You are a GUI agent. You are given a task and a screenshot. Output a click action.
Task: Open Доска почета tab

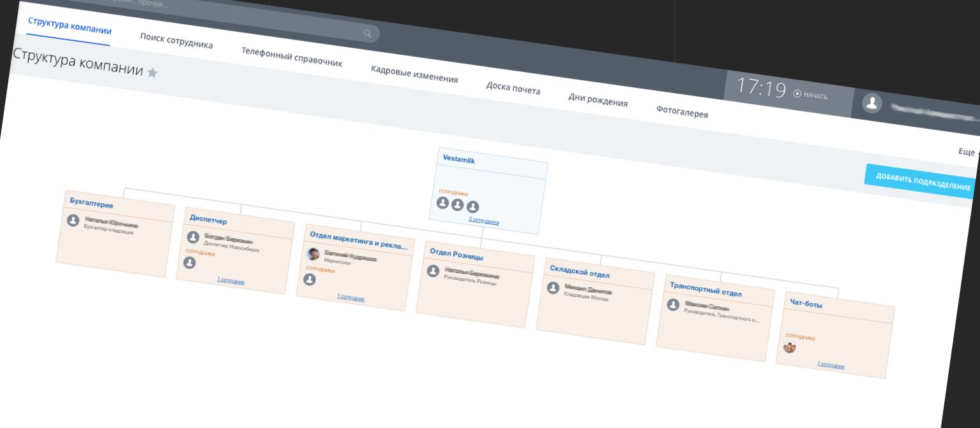(513, 88)
